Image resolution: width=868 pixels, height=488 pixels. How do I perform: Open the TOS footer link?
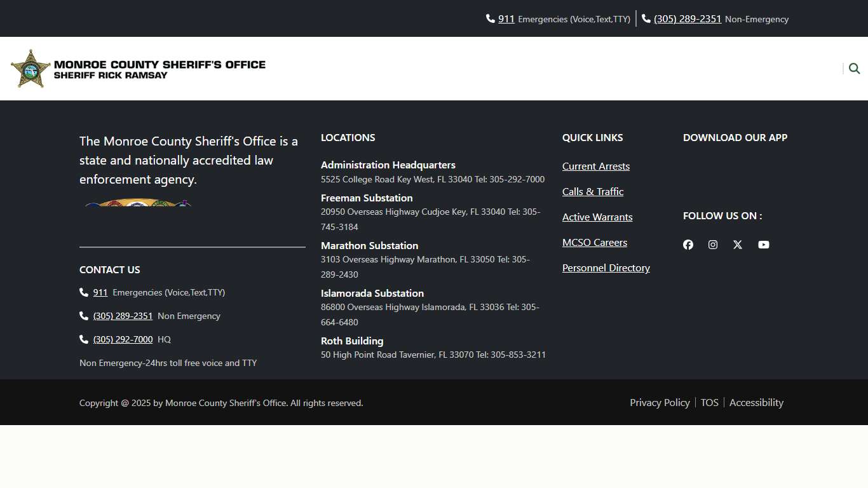pos(709,403)
